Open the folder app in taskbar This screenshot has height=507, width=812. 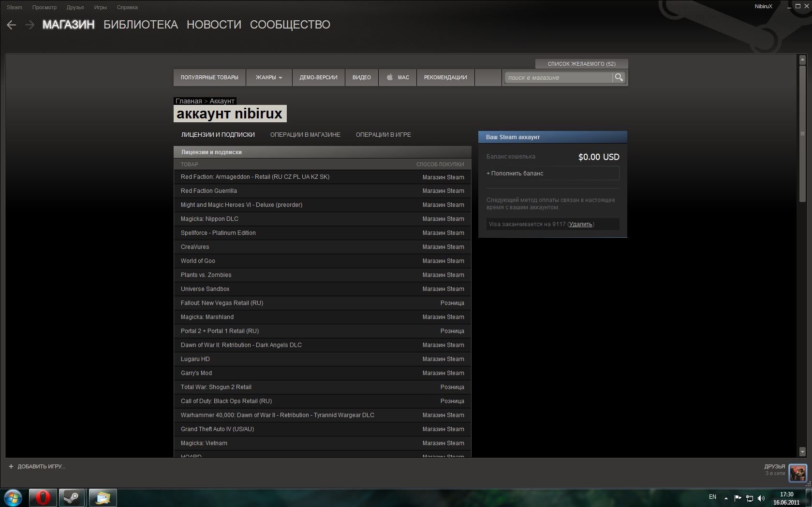point(103,497)
